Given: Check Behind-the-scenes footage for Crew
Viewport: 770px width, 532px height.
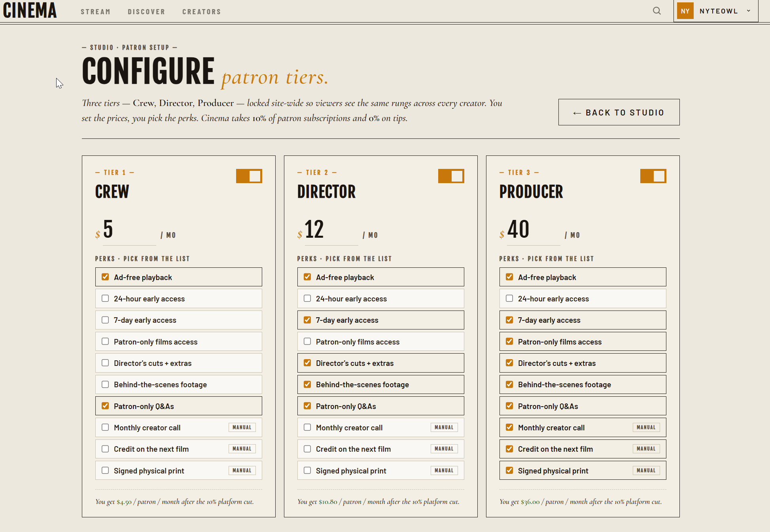Looking at the screenshot, I should [x=105, y=384].
